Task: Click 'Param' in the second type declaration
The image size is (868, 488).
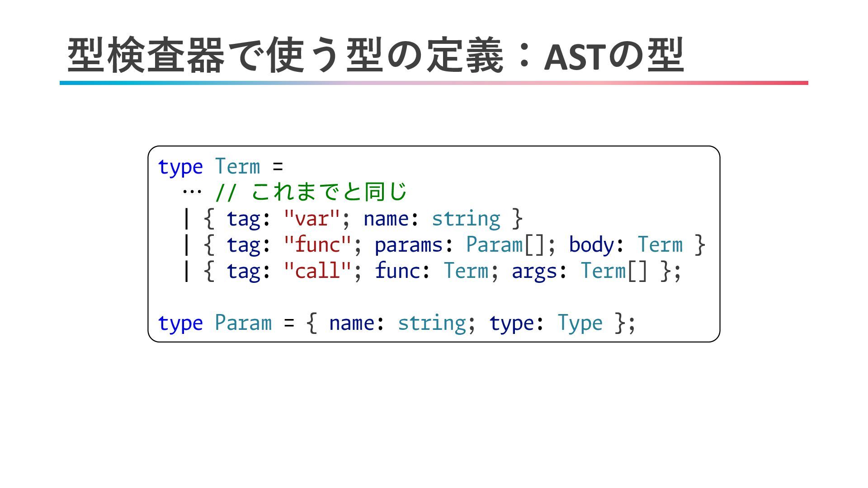Action: [243, 324]
